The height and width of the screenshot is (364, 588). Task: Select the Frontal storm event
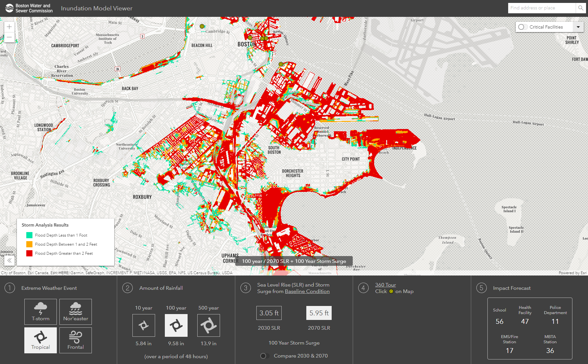point(75,340)
